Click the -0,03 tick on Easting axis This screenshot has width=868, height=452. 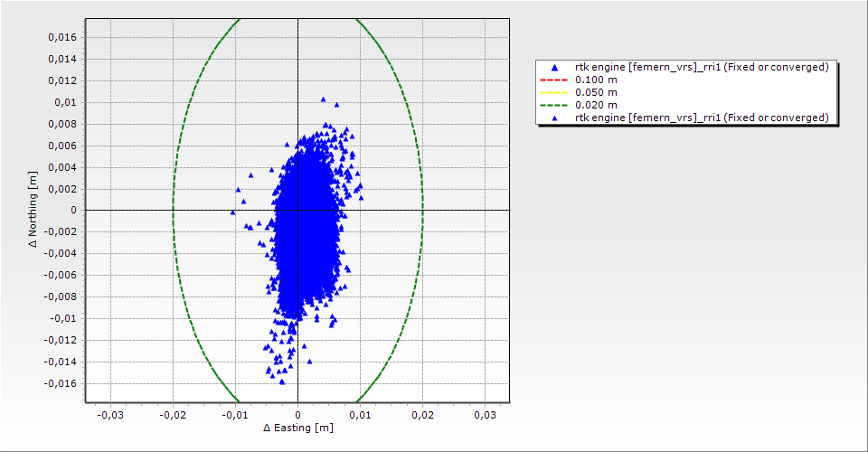click(x=110, y=414)
